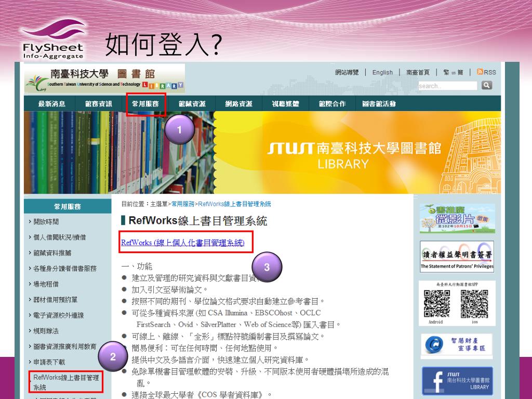The height and width of the screenshot is (399, 532).
Task: Click RefWorks線上書目管理系統 in the breadcrumb
Action: 234,204
